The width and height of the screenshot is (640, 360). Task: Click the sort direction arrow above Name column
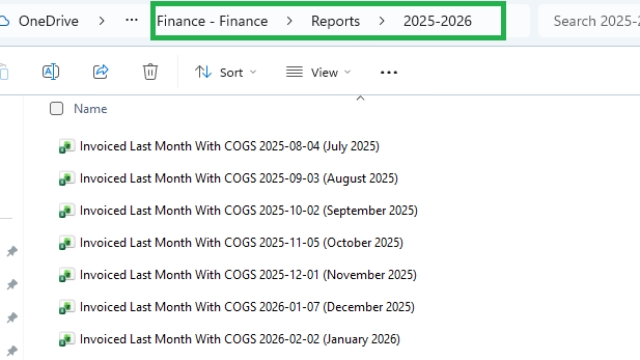point(360,98)
